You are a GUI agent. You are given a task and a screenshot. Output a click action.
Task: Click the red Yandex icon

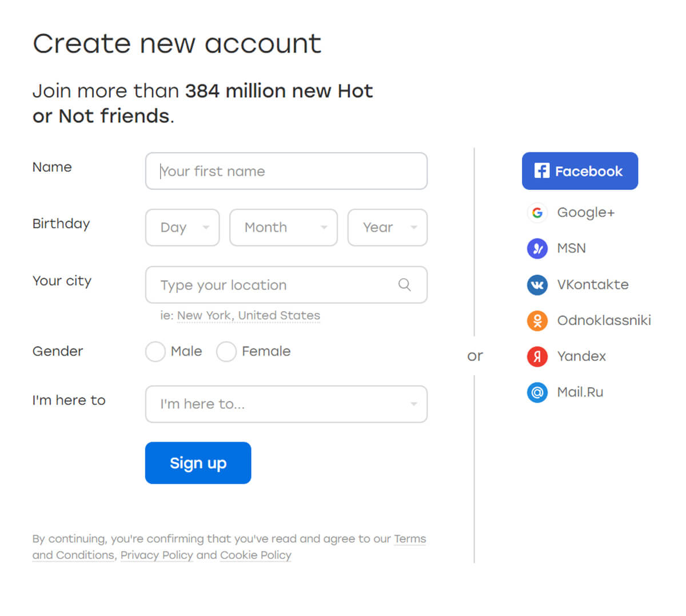coord(537,356)
